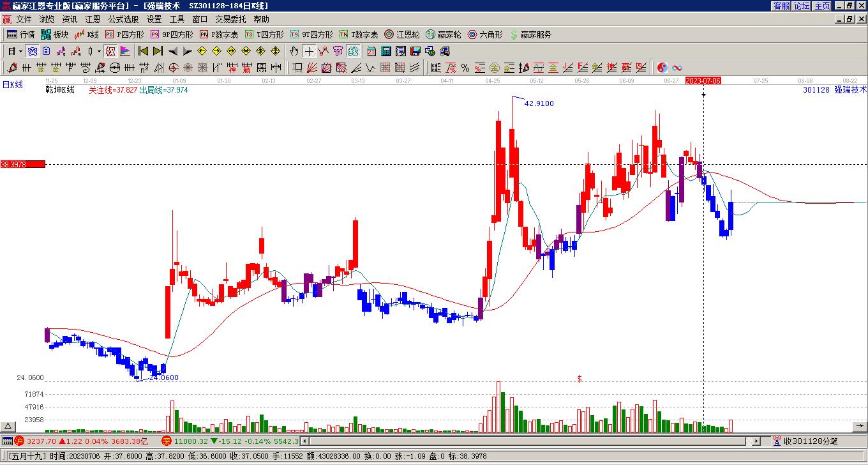The height and width of the screenshot is (465, 868).
Task: Click the black left-pointing triangle icon
Action: pos(172,51)
